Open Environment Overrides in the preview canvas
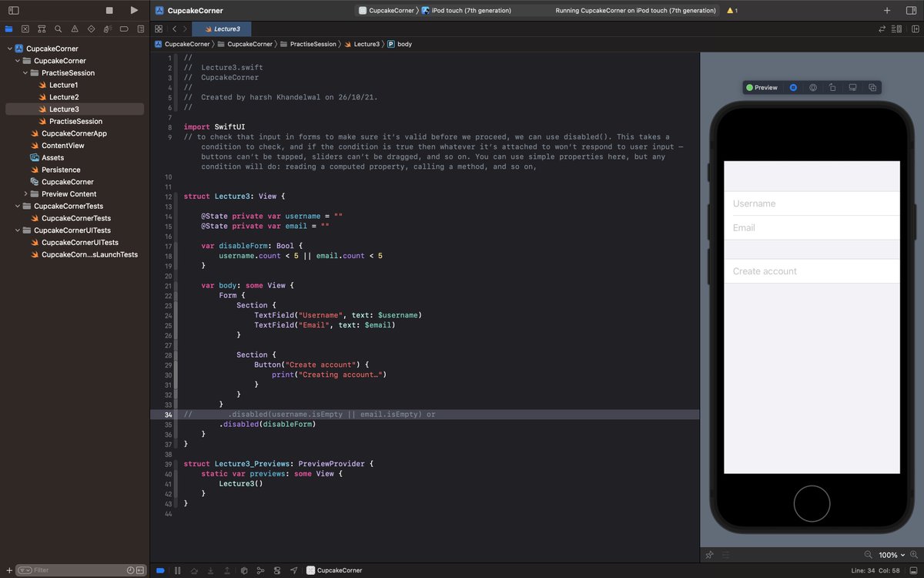924x578 pixels. click(x=814, y=87)
